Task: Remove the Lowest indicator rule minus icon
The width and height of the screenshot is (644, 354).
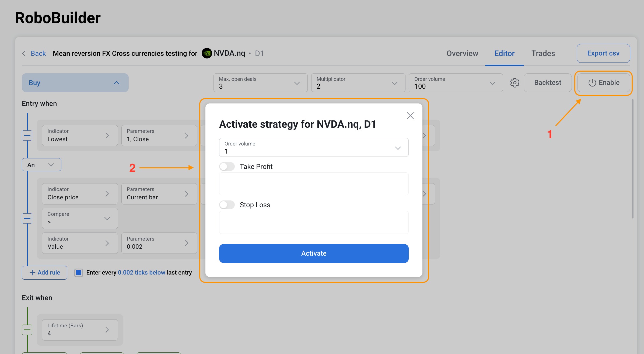Action: tap(27, 136)
